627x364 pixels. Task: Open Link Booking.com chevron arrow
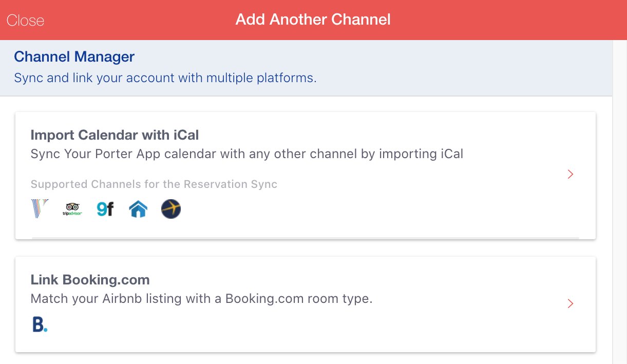point(571,304)
